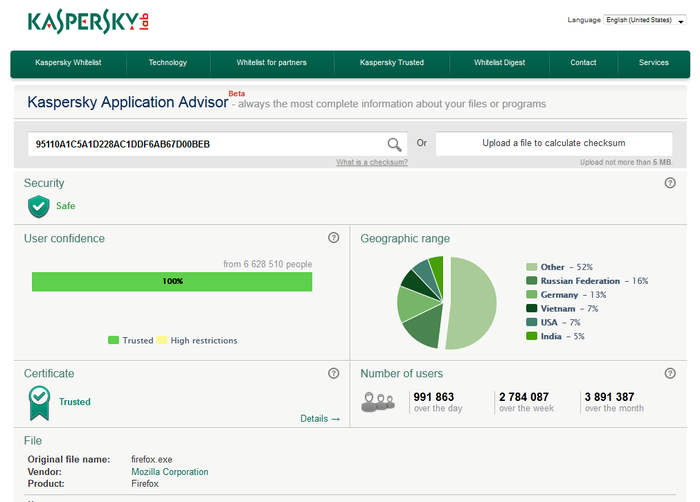Image resolution: width=700 pixels, height=502 pixels.
Task: Open the Whitelist Digest menu item
Action: (x=500, y=63)
